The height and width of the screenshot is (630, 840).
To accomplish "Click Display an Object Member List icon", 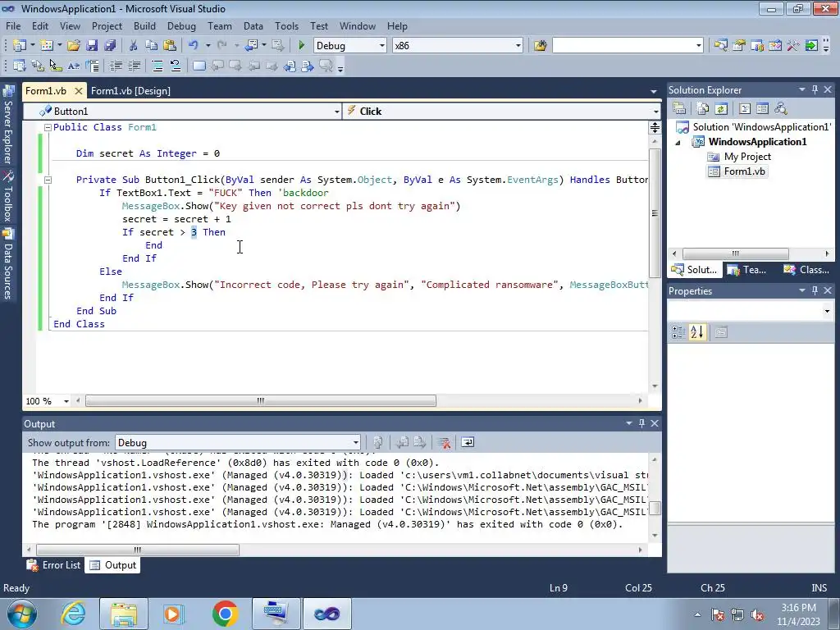I will click(x=20, y=66).
